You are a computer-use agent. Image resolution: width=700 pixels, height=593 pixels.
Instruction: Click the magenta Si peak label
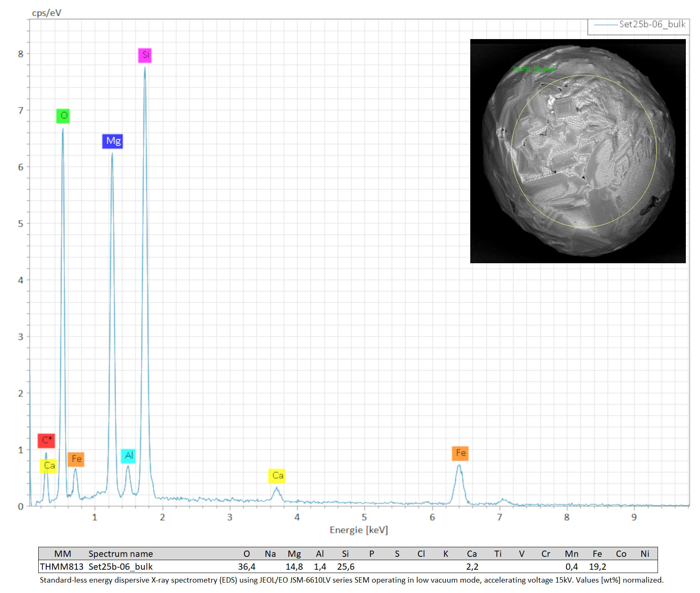tap(145, 55)
